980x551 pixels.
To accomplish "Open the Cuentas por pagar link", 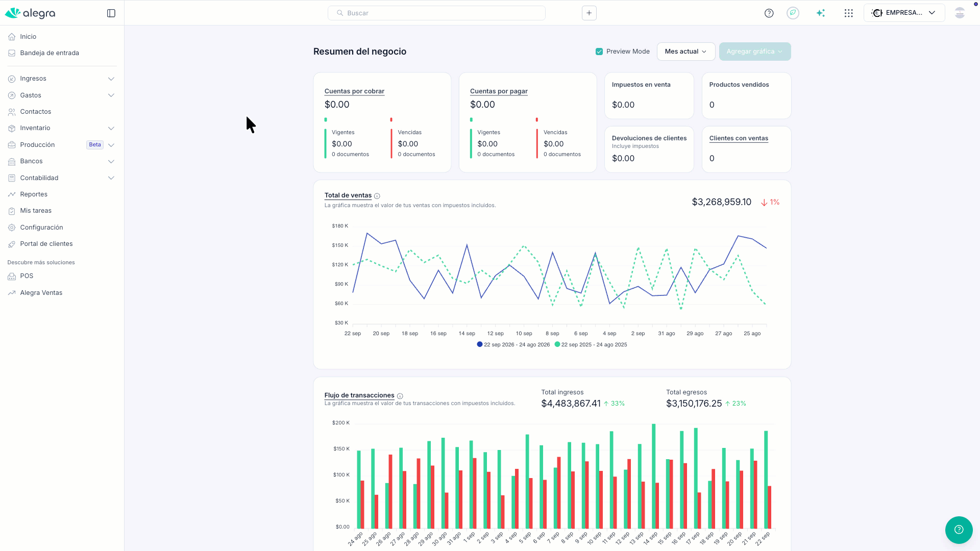I will click(499, 91).
